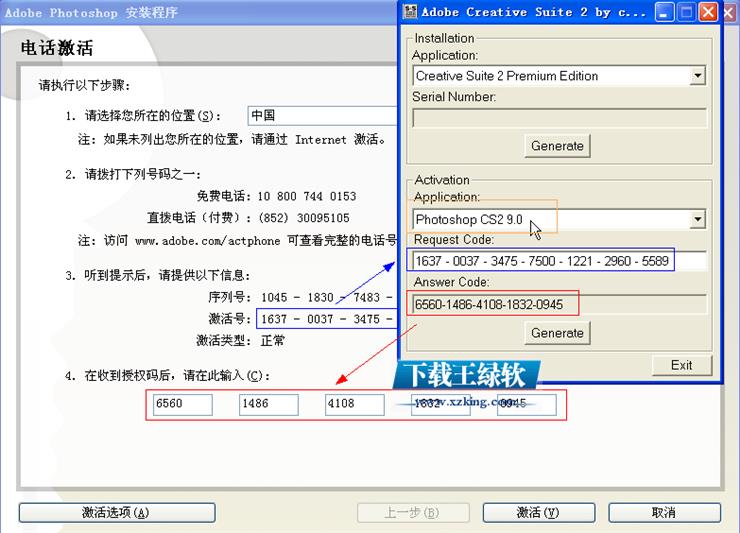Click the 取消 button
Image resolution: width=740 pixels, height=533 pixels.
pyautogui.click(x=664, y=513)
